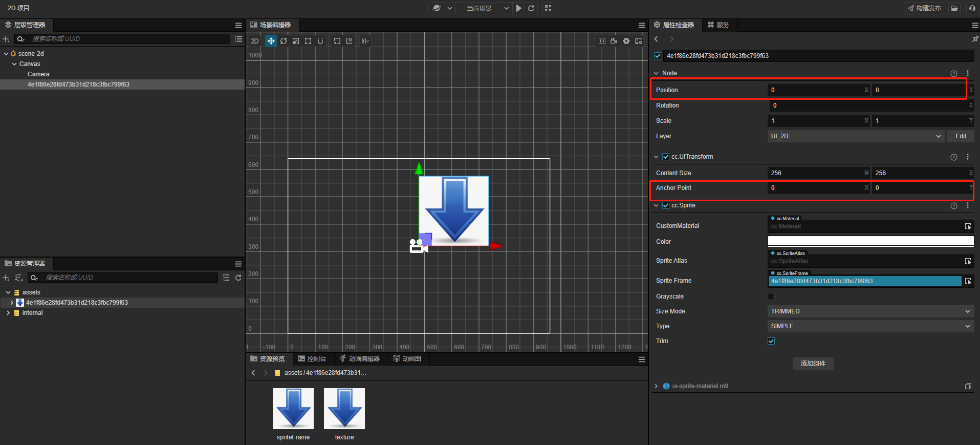The height and width of the screenshot is (445, 980).
Task: Uncheck the Trim checkbox
Action: pos(771,341)
